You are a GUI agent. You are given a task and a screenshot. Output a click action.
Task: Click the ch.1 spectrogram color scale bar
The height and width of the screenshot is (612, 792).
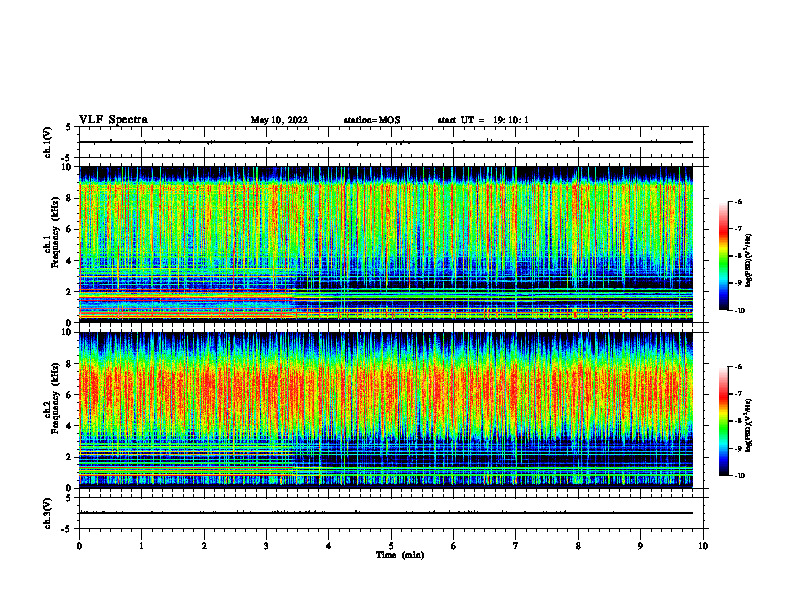click(723, 256)
